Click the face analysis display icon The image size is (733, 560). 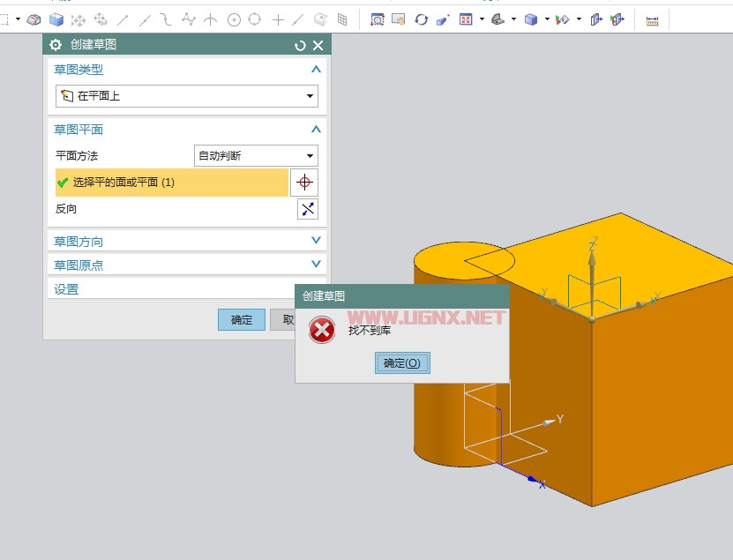[563, 19]
